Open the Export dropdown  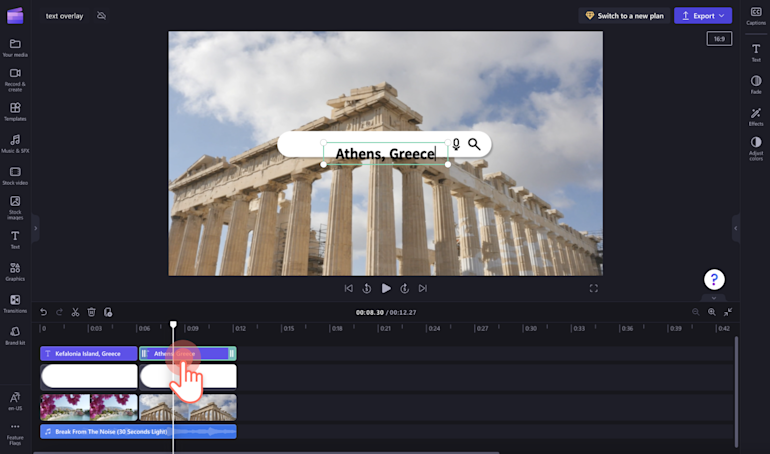coord(703,16)
